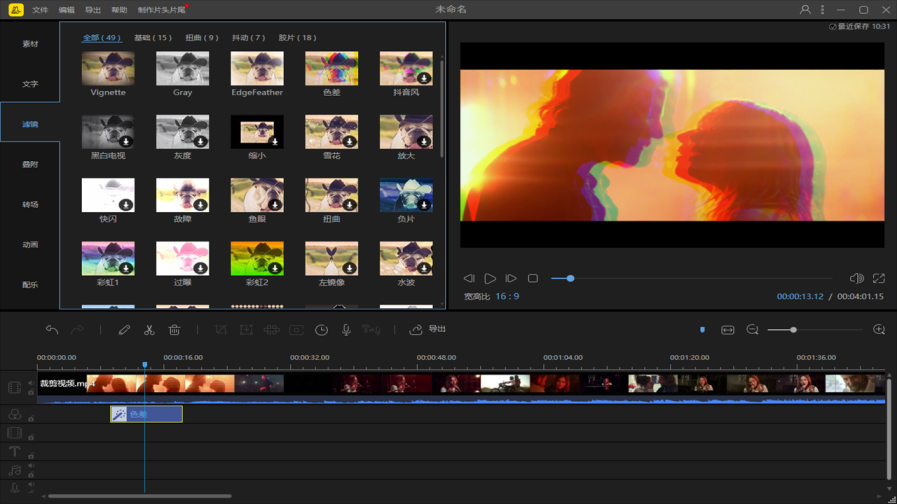Select the Vignette filter thumbnail
The width and height of the screenshot is (897, 504).
tap(108, 69)
